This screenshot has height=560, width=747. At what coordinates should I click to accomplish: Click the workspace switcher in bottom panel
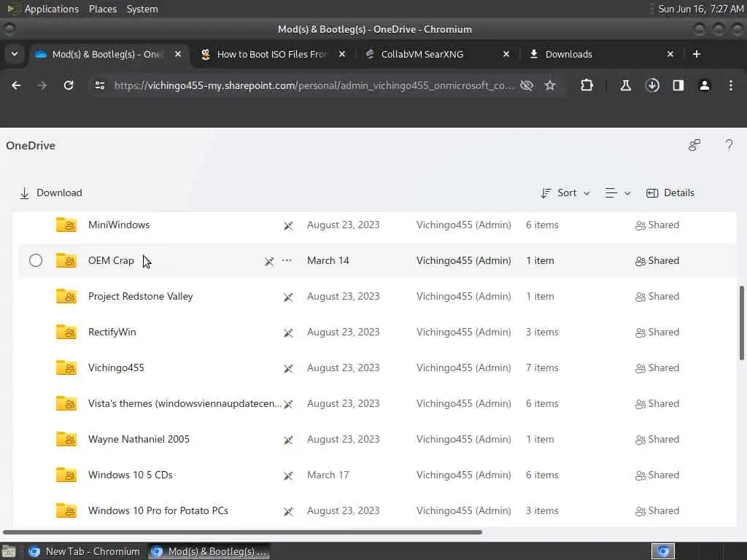tap(662, 551)
